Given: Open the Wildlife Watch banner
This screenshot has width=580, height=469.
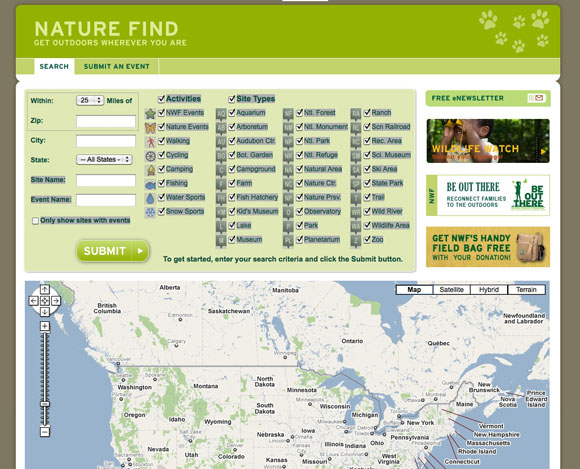Looking at the screenshot, I should pyautogui.click(x=488, y=141).
